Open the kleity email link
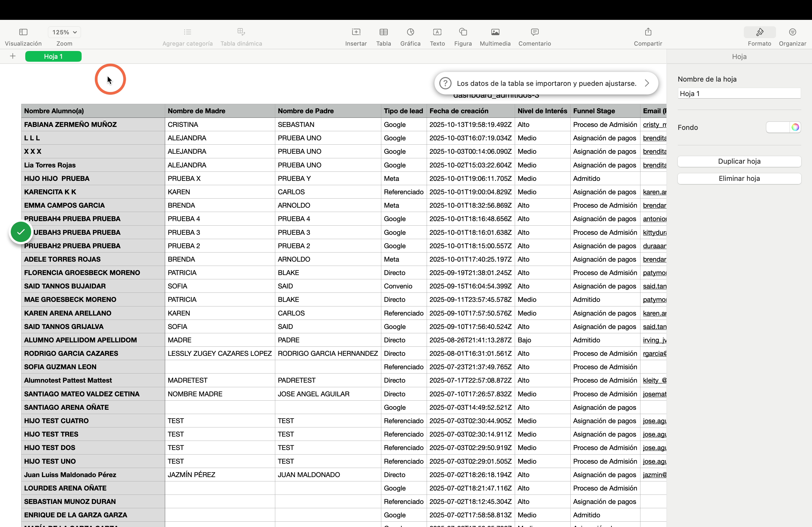This screenshot has width=812, height=527. tap(654, 381)
